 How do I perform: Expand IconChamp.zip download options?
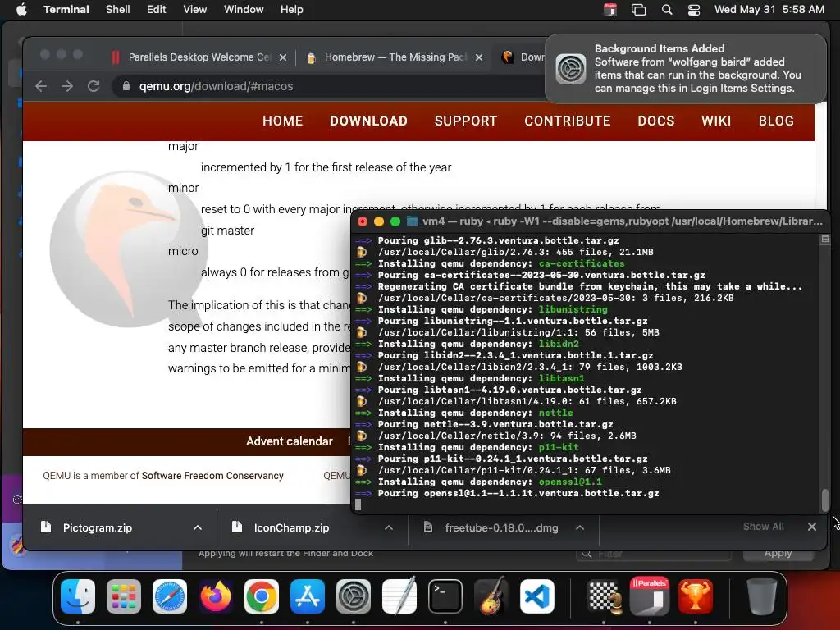[389, 527]
